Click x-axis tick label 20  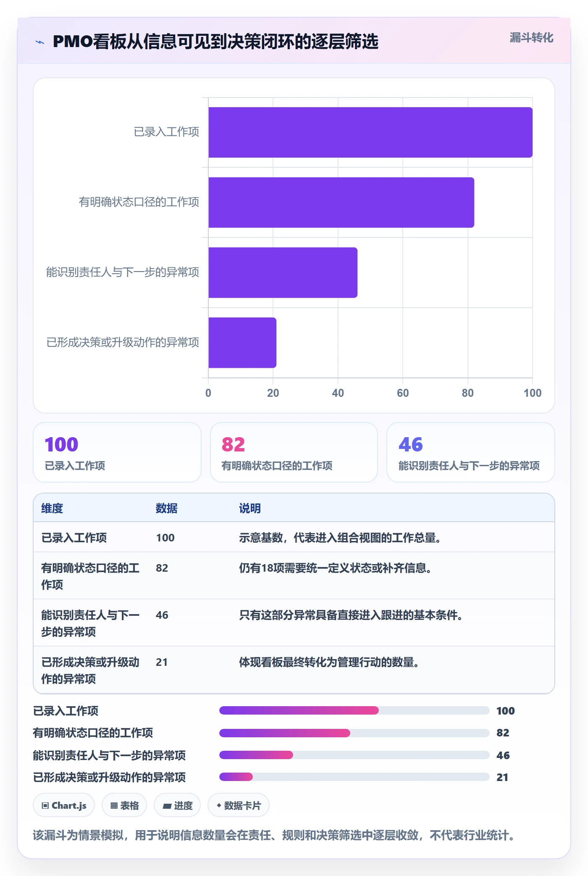(x=273, y=393)
